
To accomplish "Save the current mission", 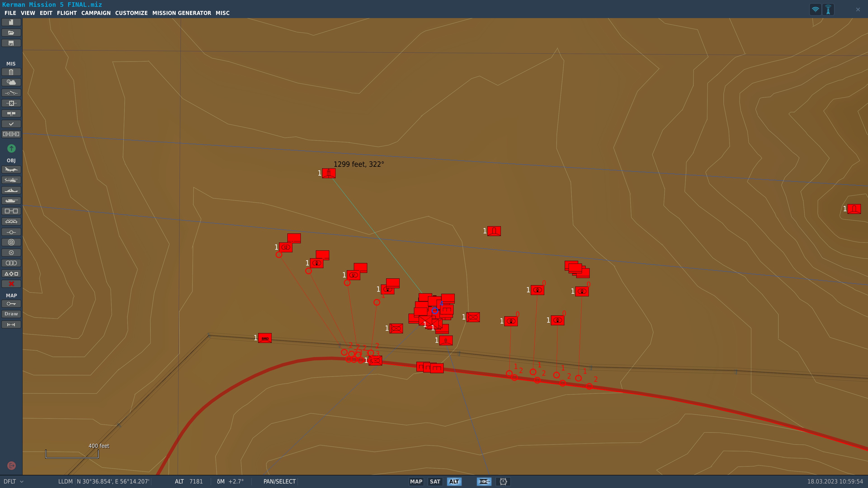I will point(11,43).
